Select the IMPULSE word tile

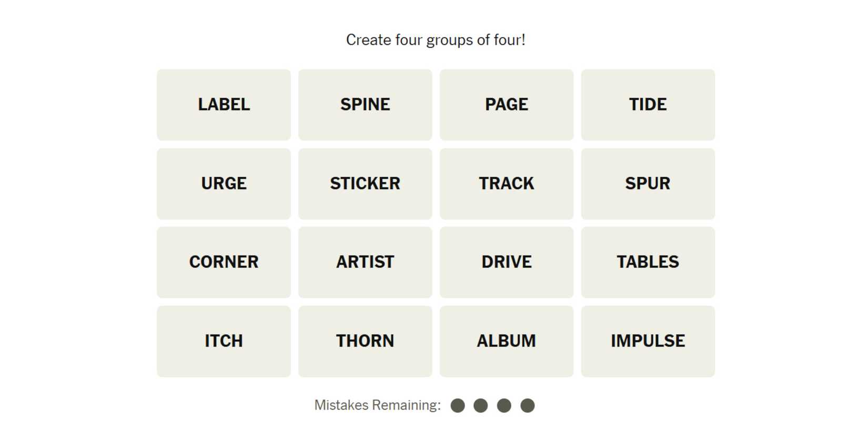tap(648, 341)
